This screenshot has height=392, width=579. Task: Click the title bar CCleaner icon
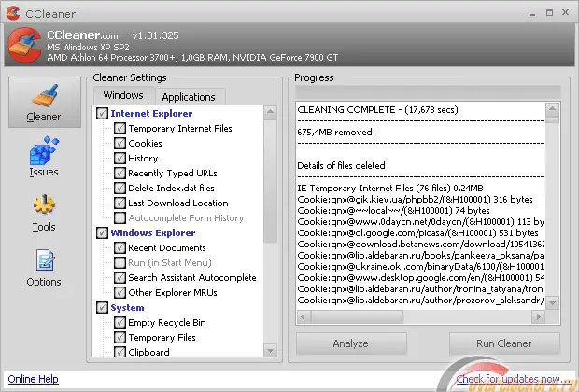13,13
